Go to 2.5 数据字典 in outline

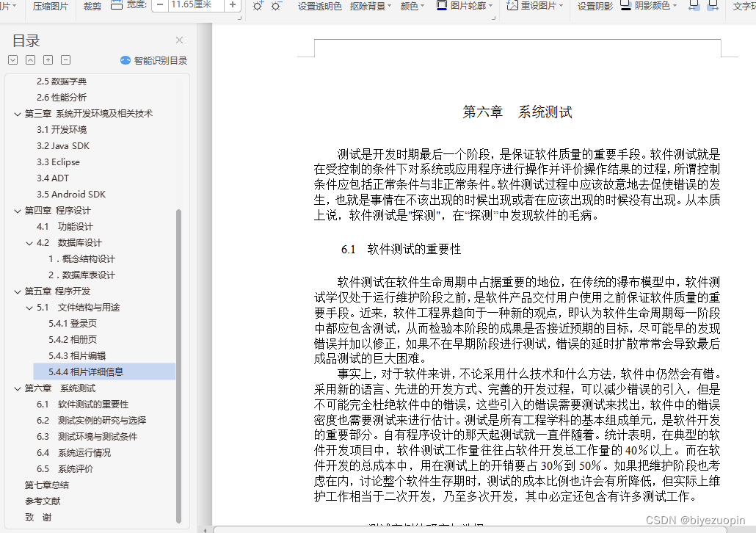click(62, 81)
